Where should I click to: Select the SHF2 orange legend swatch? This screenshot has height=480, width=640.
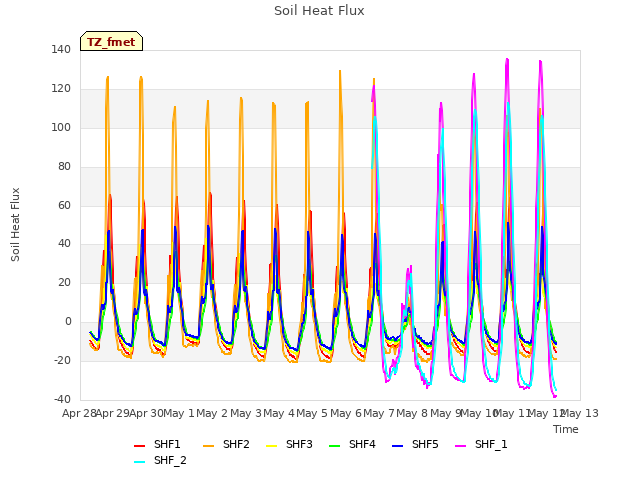pyautogui.click(x=208, y=446)
